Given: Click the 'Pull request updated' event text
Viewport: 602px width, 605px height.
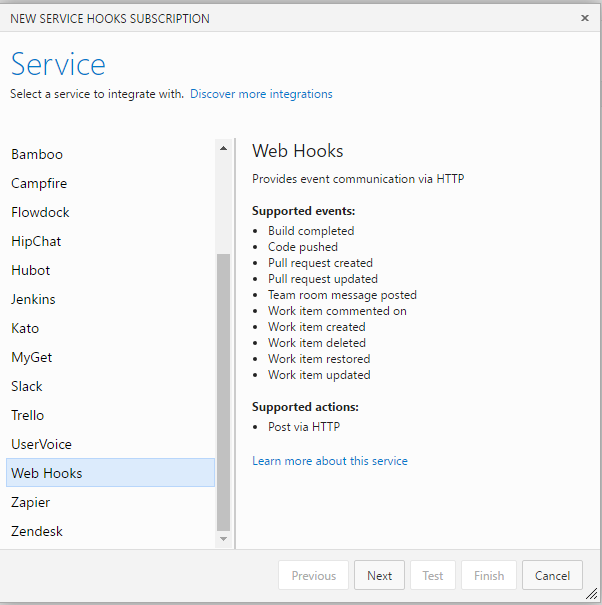Looking at the screenshot, I should pos(323,279).
